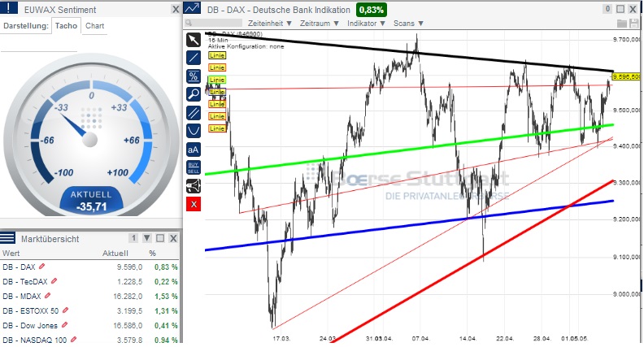This screenshot has height=347, width=644.
Task: Select the trend line drawing tool
Action: (x=194, y=58)
